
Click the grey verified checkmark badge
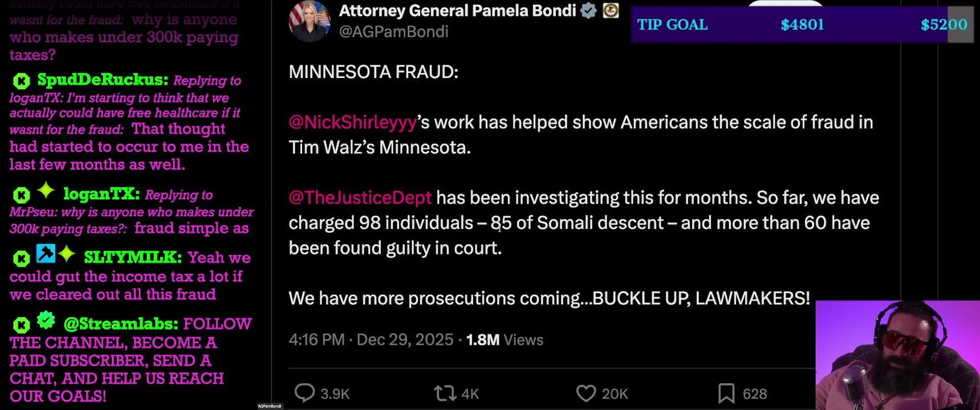click(x=588, y=11)
